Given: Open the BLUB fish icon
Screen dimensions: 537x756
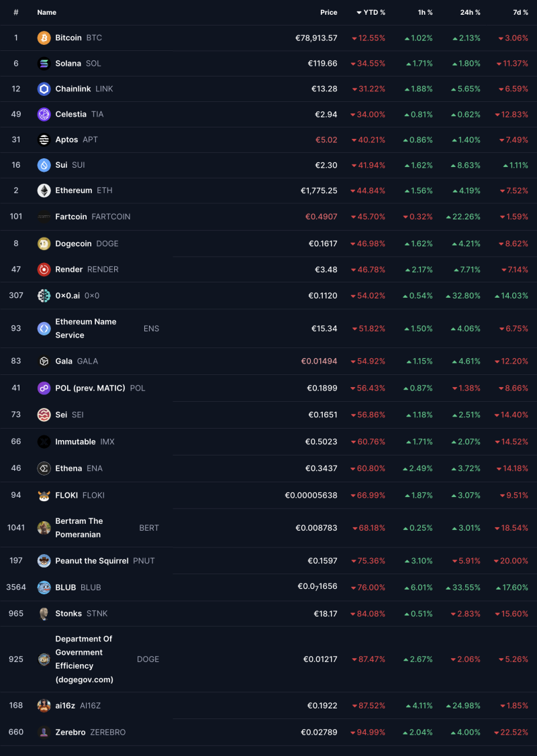Looking at the screenshot, I should [44, 588].
